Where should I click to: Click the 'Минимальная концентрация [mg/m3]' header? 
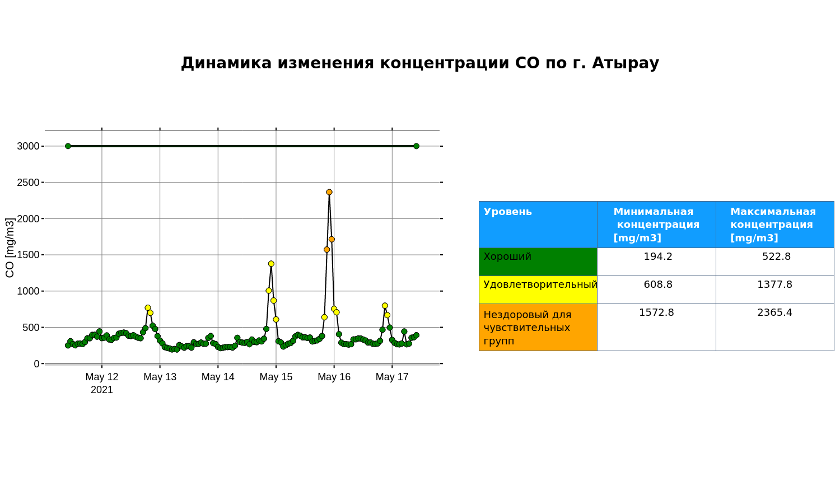click(656, 225)
